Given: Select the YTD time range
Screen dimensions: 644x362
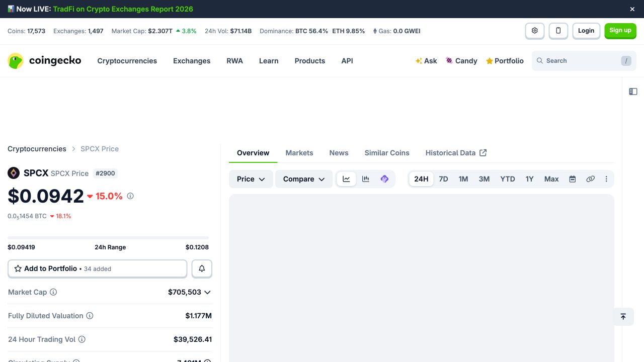Looking at the screenshot, I should (x=508, y=179).
